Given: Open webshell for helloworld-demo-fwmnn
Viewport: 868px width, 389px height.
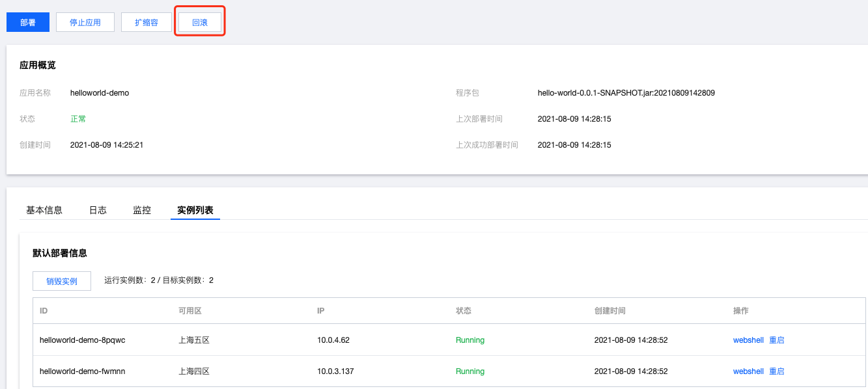Looking at the screenshot, I should (x=748, y=371).
